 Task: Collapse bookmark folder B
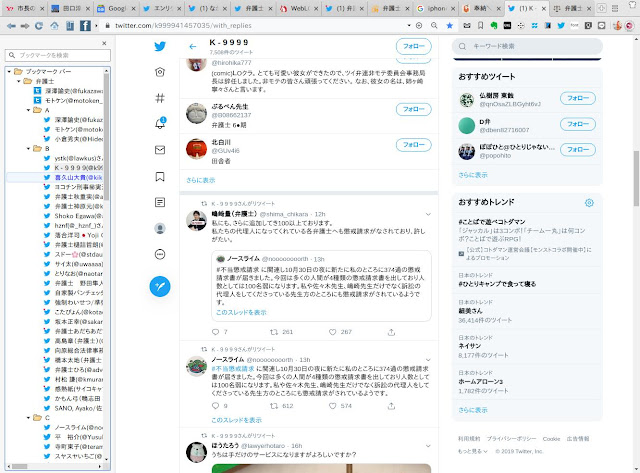coord(28,149)
